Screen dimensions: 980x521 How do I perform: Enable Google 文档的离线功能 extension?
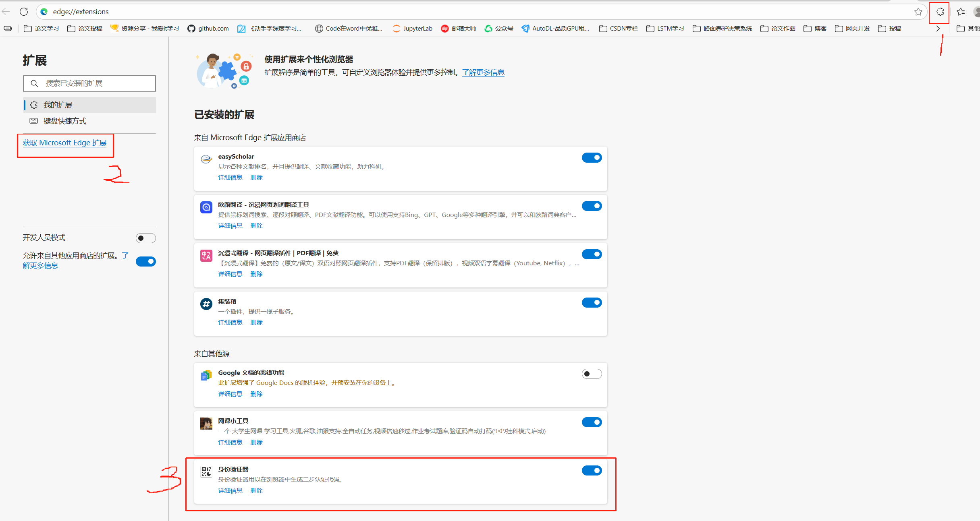592,374
